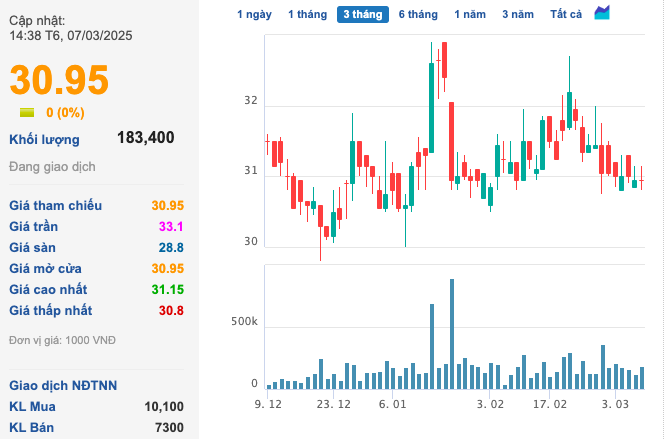Select the active 3 tháng range button
Screen dimensions: 665x439
click(x=363, y=14)
